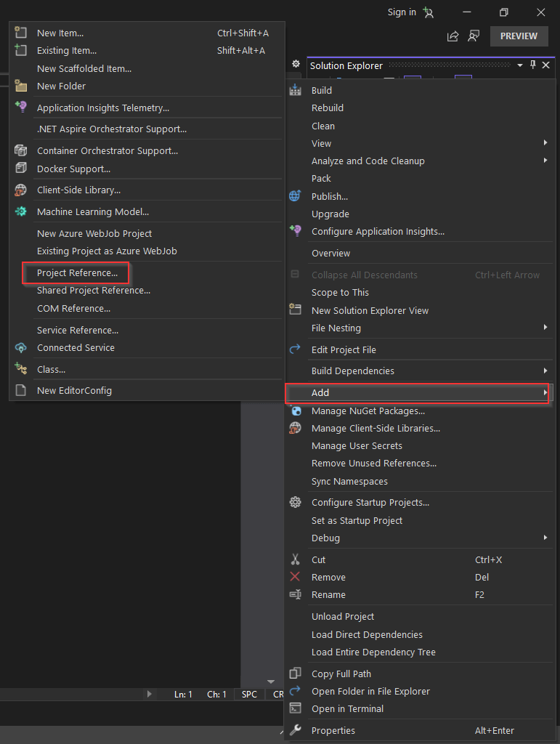Viewport: 560px width, 744px height.
Task: Click the Properties wrench icon
Action: coord(295,729)
